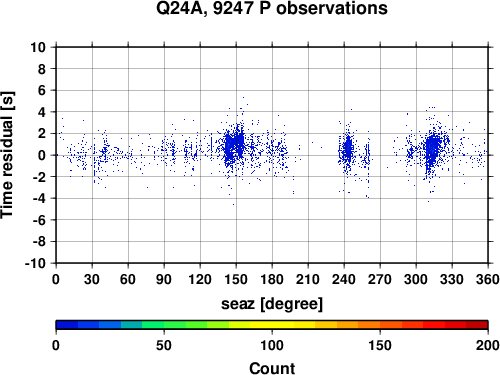Click the y-axis tick label -10
This screenshot has width=500, height=375.
[35, 263]
